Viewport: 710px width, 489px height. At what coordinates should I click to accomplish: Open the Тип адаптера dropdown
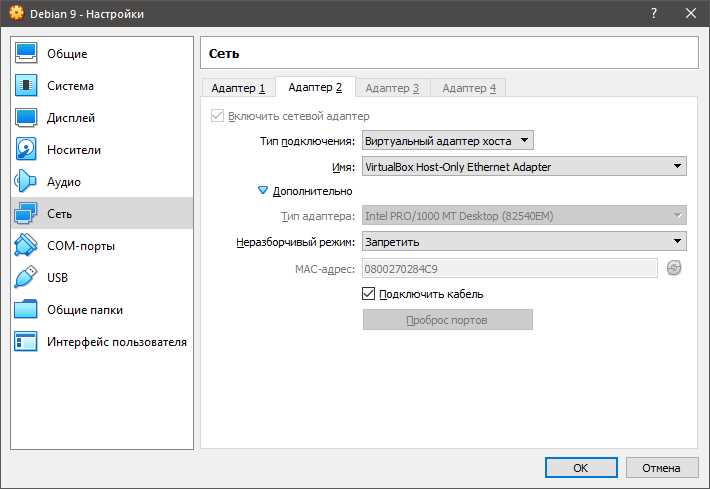tap(524, 216)
